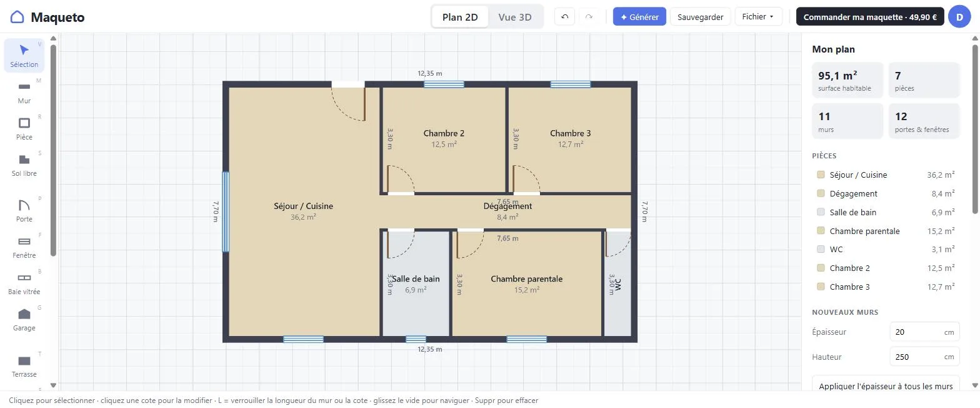
Task: Click the Épaisseur input field
Action: pos(924,332)
